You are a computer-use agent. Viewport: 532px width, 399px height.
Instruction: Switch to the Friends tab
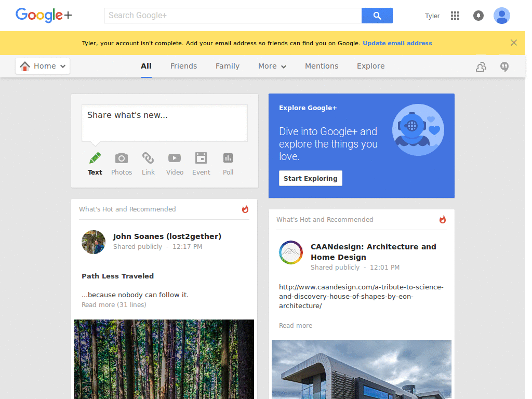[183, 66]
